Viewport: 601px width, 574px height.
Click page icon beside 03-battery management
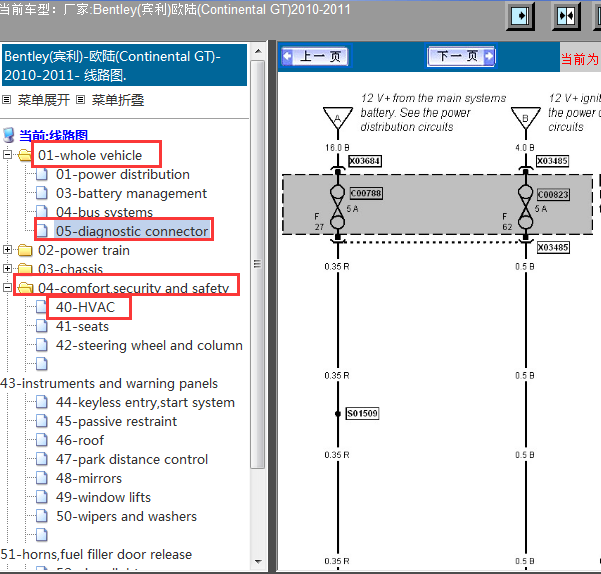click(x=42, y=193)
